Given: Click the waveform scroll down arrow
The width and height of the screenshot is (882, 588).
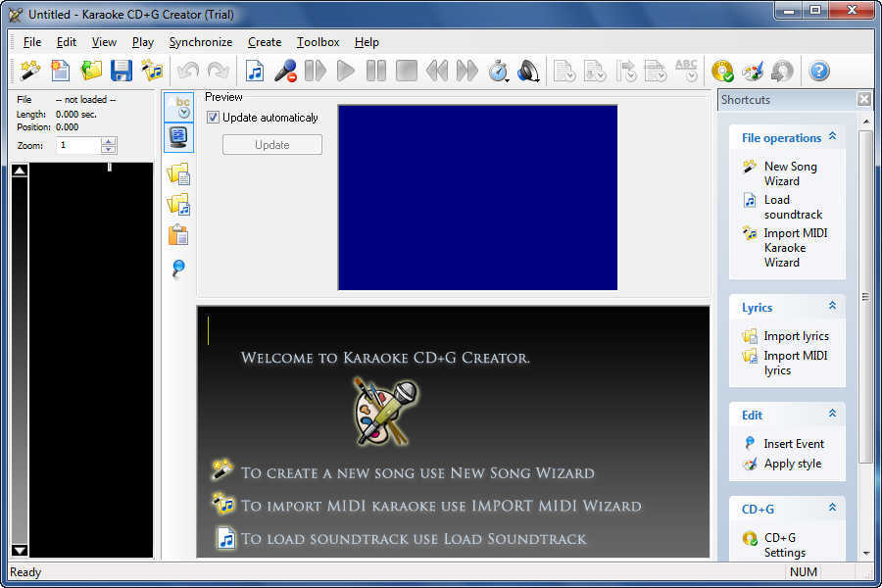Looking at the screenshot, I should pyautogui.click(x=20, y=551).
